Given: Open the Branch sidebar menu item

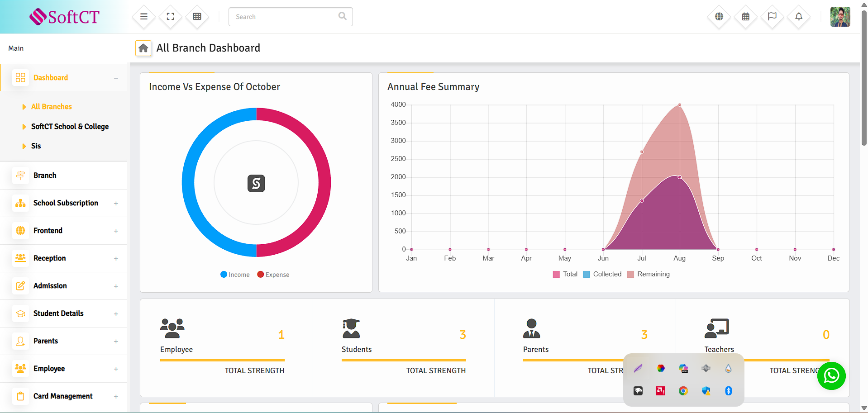Looking at the screenshot, I should click(x=45, y=176).
